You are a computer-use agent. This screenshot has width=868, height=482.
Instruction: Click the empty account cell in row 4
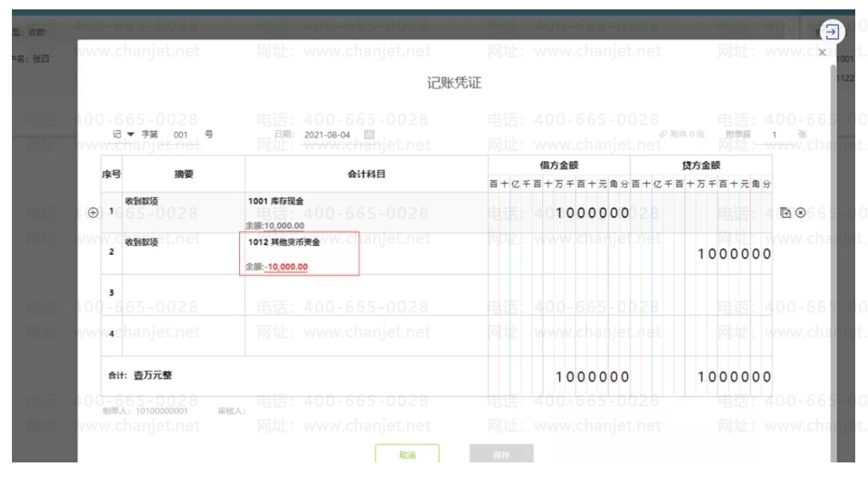tap(367, 336)
